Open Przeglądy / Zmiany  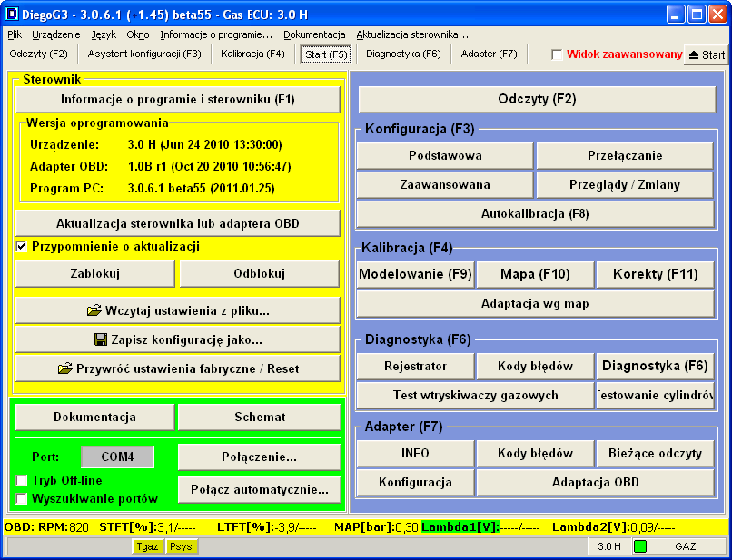click(625, 184)
